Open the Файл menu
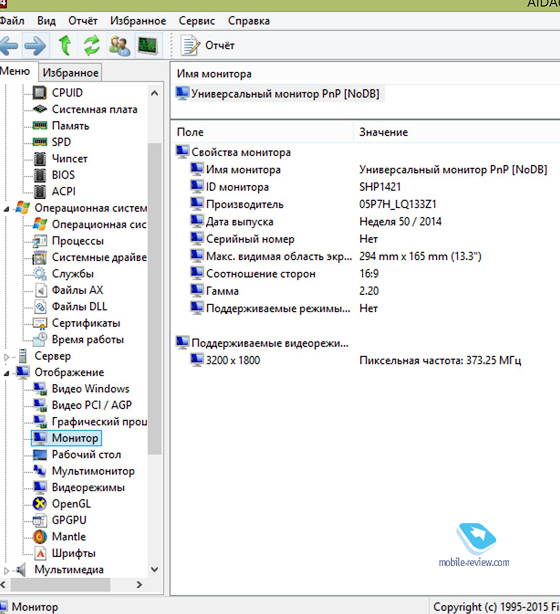The width and height of the screenshot is (560, 614). point(12,21)
